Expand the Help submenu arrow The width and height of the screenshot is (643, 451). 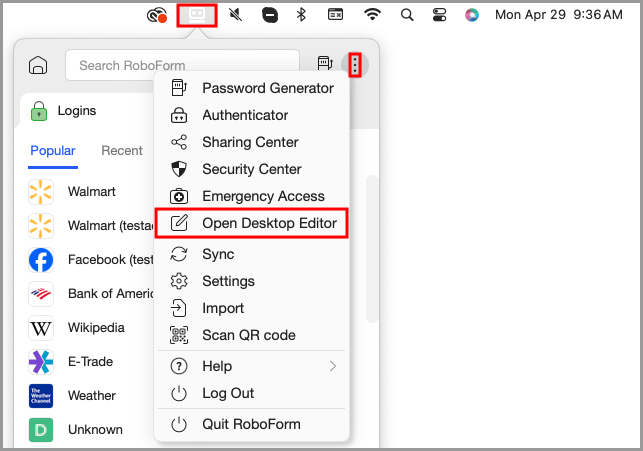coord(333,366)
